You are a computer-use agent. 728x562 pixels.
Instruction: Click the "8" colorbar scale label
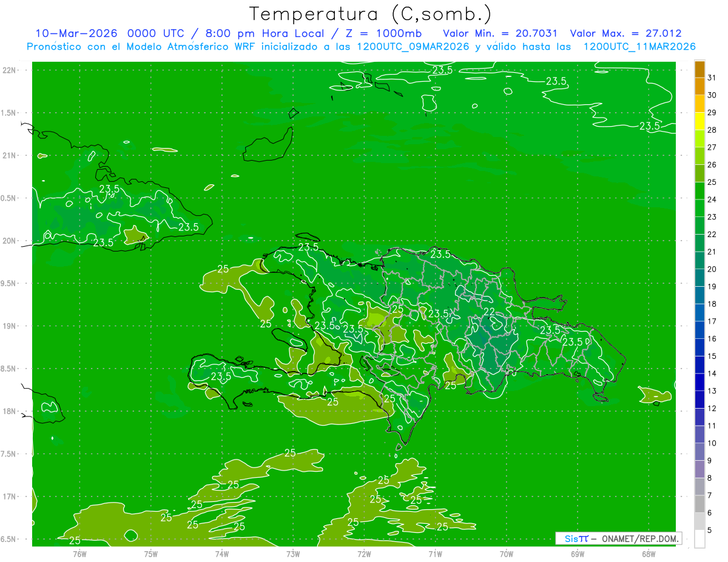click(x=710, y=478)
